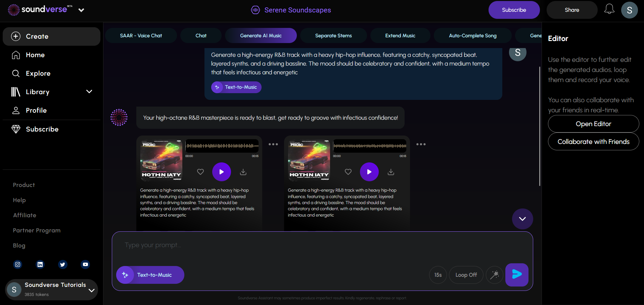This screenshot has width=644, height=305.
Task: Click Create in the sidebar
Action: [51, 36]
